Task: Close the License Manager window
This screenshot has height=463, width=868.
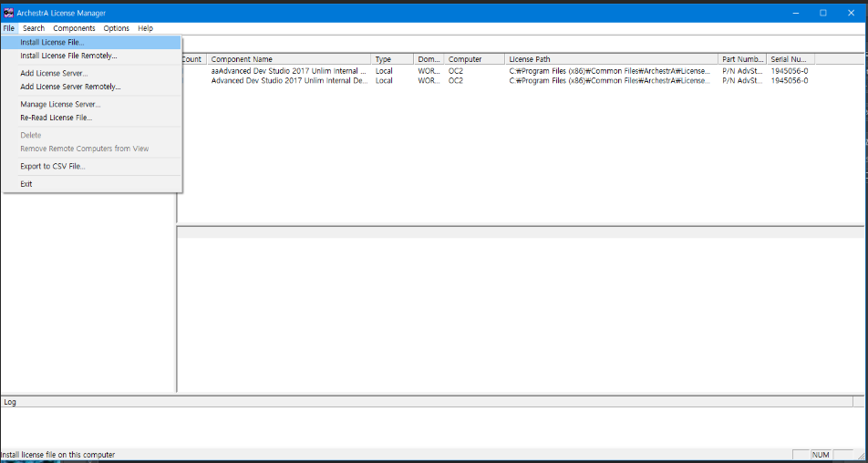Action: pos(851,13)
